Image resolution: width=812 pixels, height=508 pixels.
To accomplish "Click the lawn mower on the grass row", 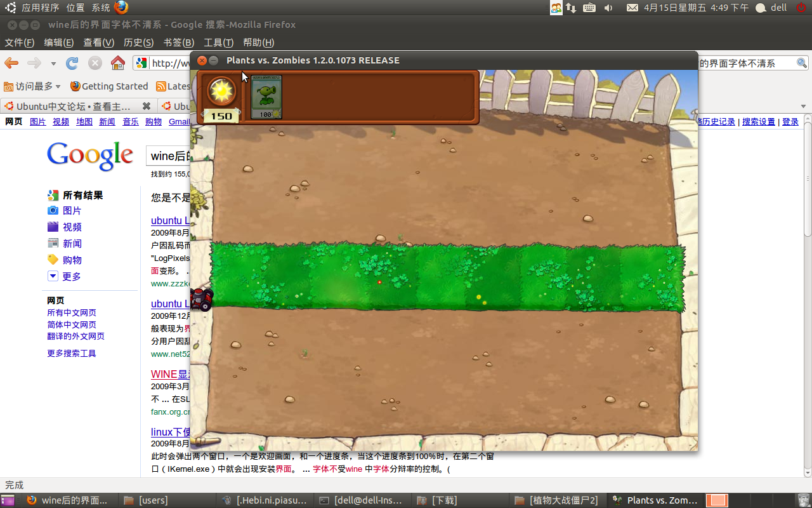I will 202,299.
